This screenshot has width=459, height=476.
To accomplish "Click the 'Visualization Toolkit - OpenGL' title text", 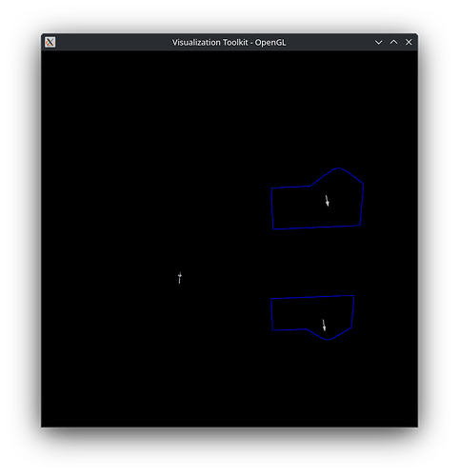I will pyautogui.click(x=229, y=43).
